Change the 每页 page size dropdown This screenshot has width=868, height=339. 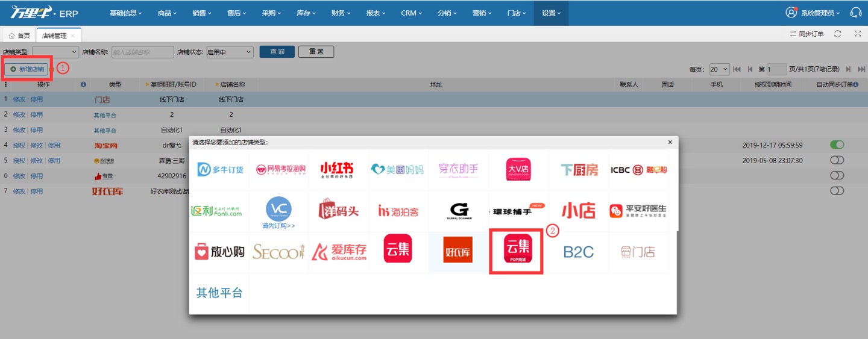tap(719, 69)
